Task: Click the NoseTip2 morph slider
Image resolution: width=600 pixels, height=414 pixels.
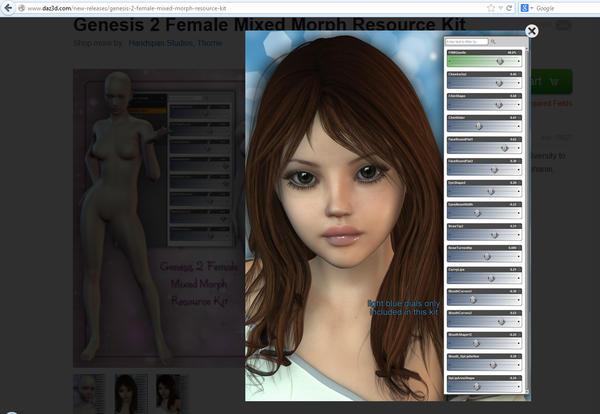Action: [x=484, y=232]
